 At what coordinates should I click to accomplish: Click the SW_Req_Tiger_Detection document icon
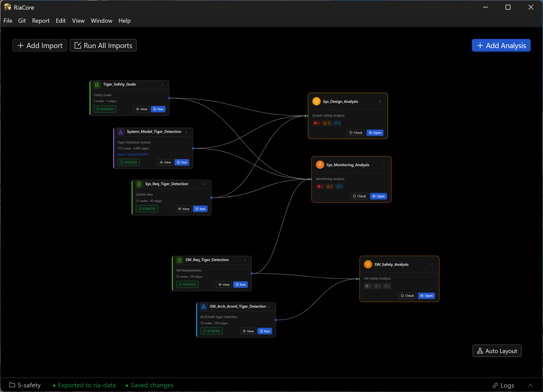click(179, 260)
